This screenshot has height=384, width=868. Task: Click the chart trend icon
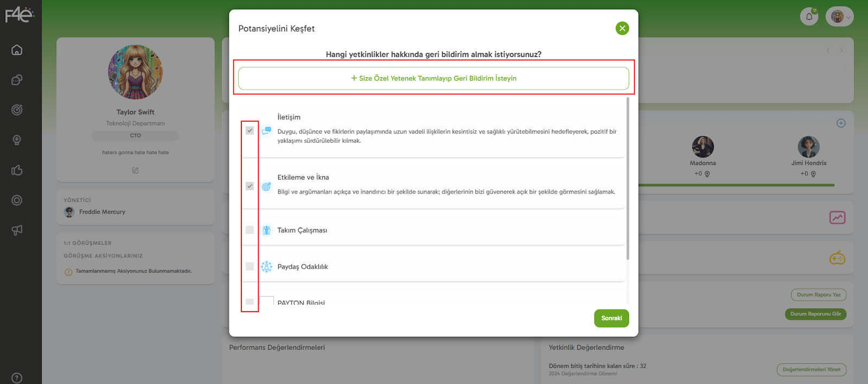click(x=837, y=218)
